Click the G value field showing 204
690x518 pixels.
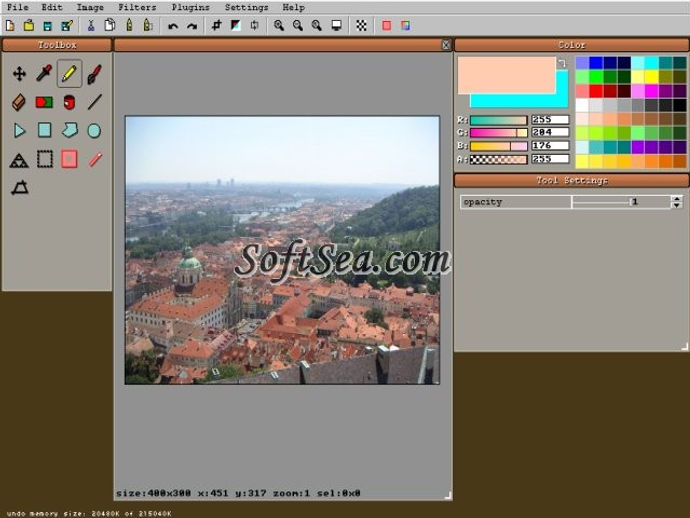coord(550,132)
